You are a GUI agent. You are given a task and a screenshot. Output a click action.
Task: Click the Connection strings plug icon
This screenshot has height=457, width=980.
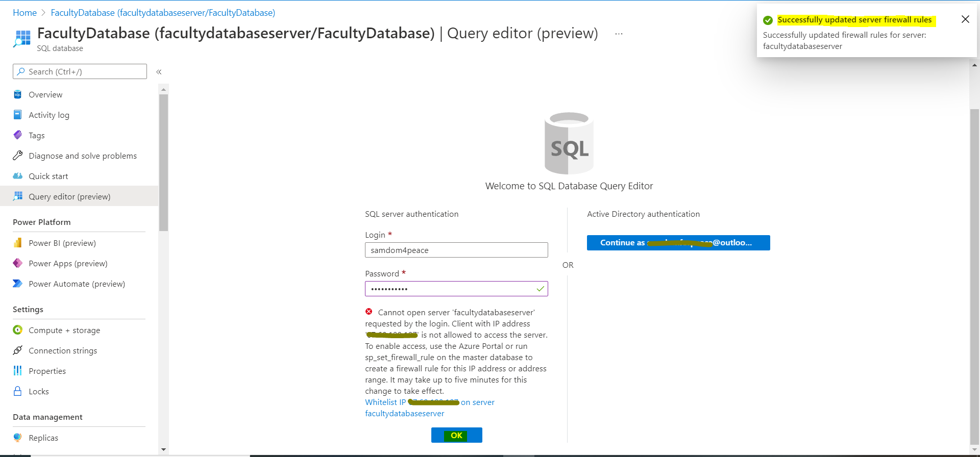coord(18,350)
